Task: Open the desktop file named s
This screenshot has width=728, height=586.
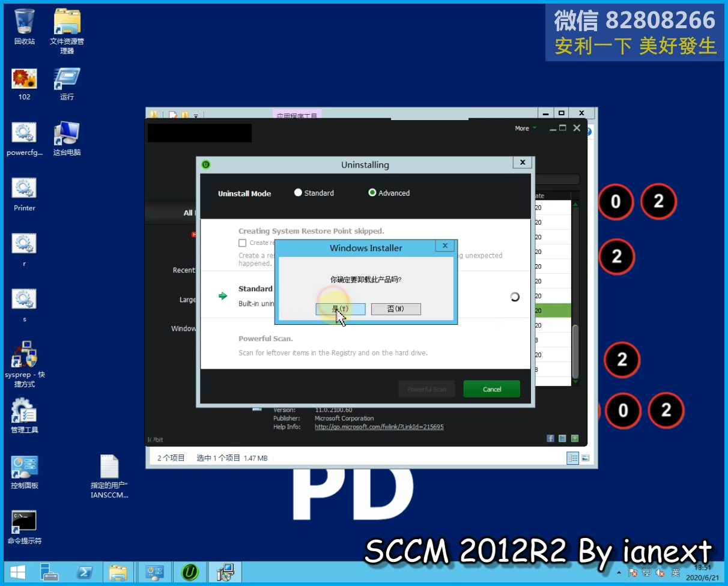Action: (25, 306)
